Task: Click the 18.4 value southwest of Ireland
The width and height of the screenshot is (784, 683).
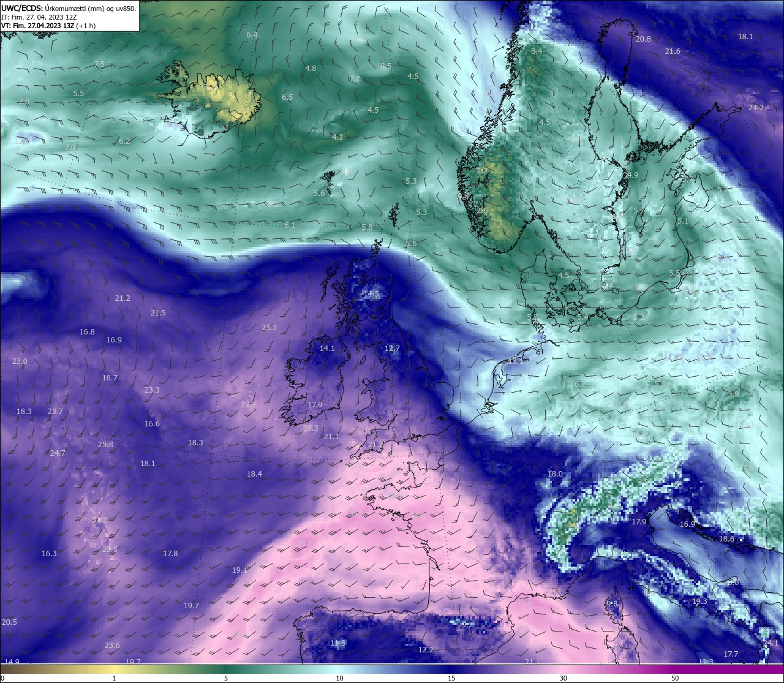Action: pos(254,474)
